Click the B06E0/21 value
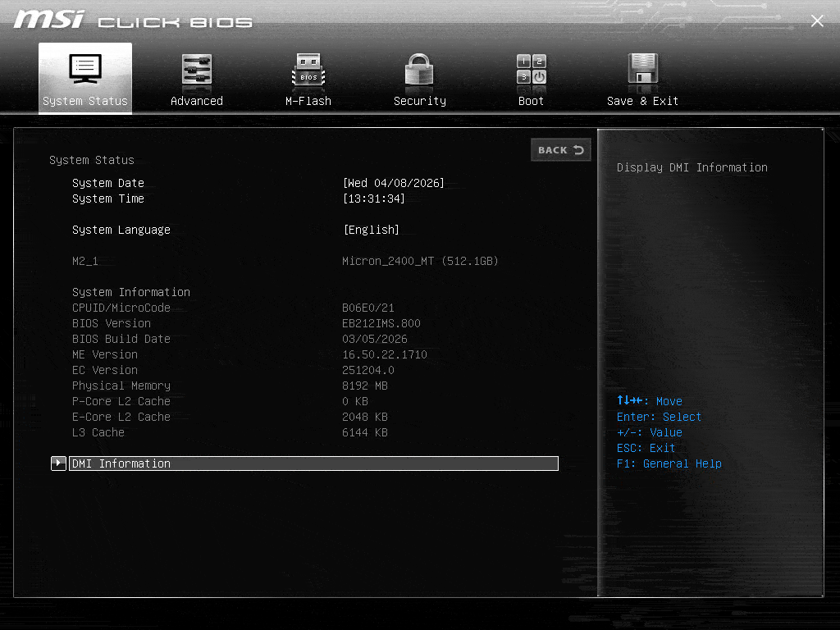Screen dimensions: 840x630 [x=368, y=308]
